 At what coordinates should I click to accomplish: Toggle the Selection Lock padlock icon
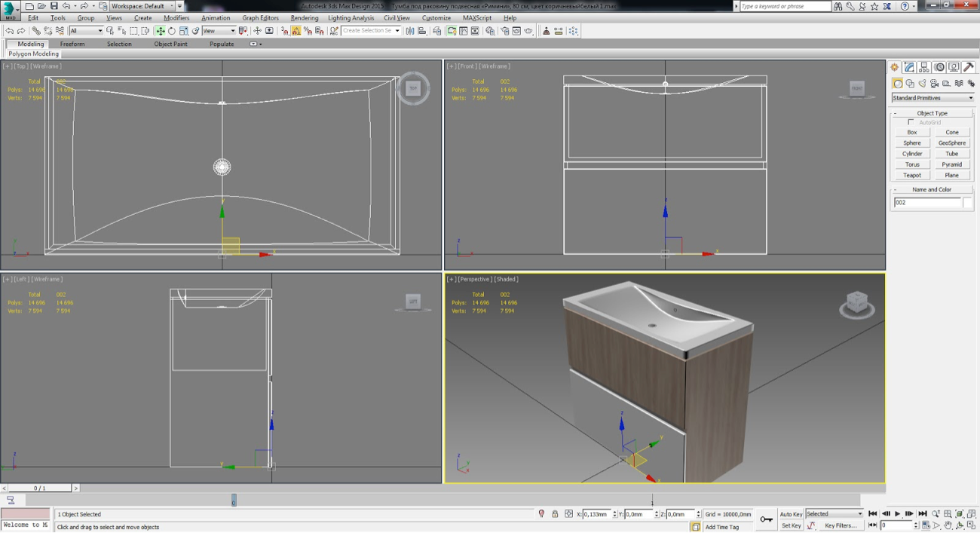pos(555,514)
